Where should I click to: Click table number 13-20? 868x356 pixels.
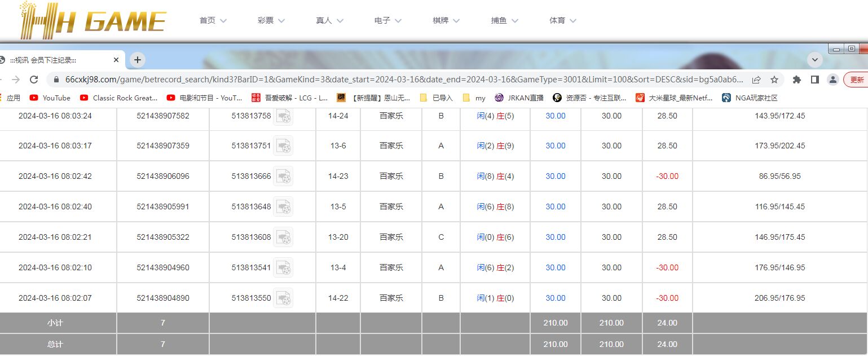pos(338,237)
